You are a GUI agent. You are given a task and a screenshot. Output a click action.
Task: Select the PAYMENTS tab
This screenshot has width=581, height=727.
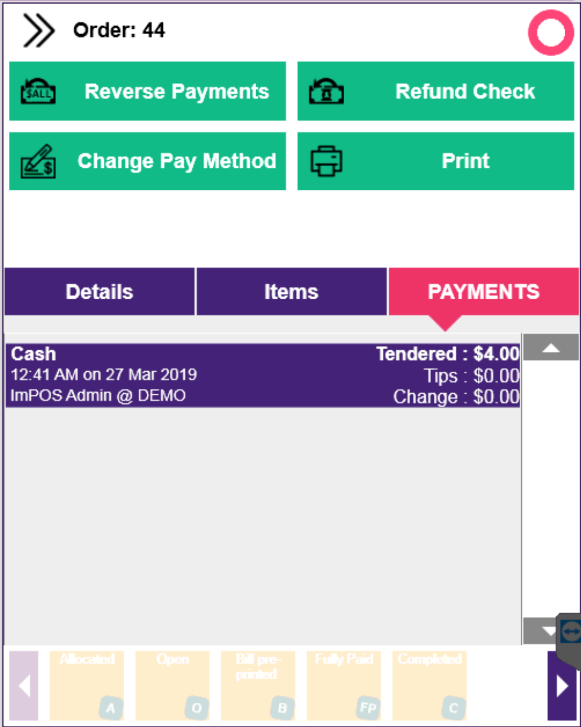(x=484, y=292)
